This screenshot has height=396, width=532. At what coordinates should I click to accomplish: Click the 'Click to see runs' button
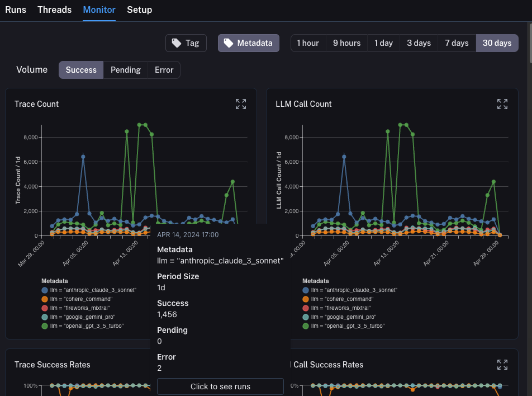point(220,386)
